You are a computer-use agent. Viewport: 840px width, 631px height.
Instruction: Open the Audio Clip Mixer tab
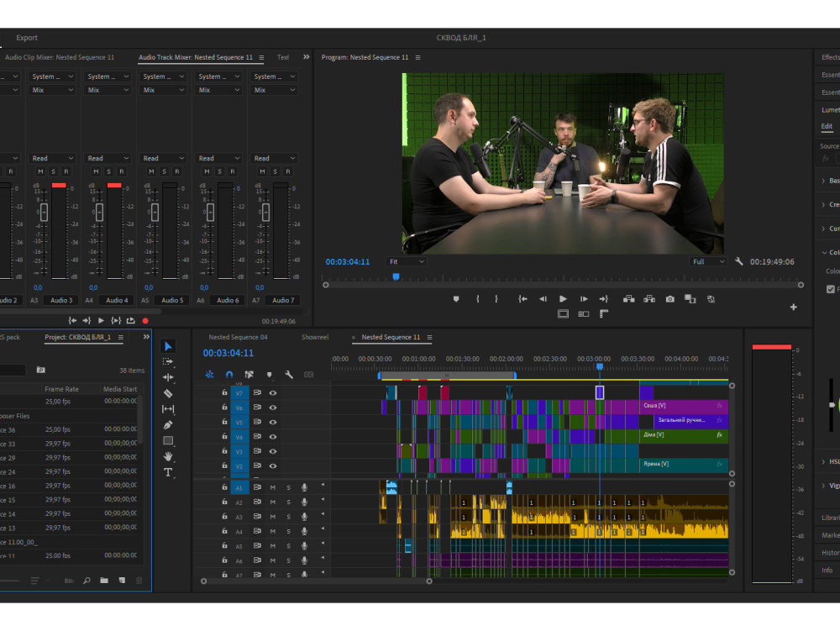pos(60,57)
